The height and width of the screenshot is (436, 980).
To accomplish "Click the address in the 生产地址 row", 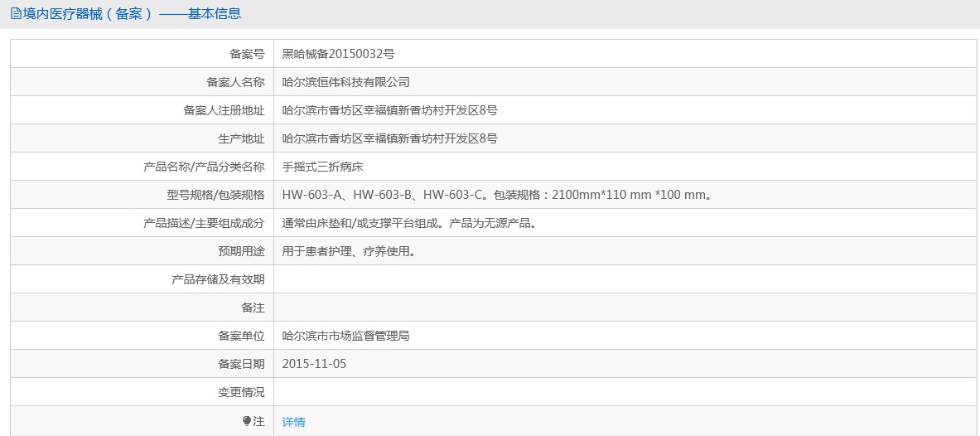I will pyautogui.click(x=390, y=138).
